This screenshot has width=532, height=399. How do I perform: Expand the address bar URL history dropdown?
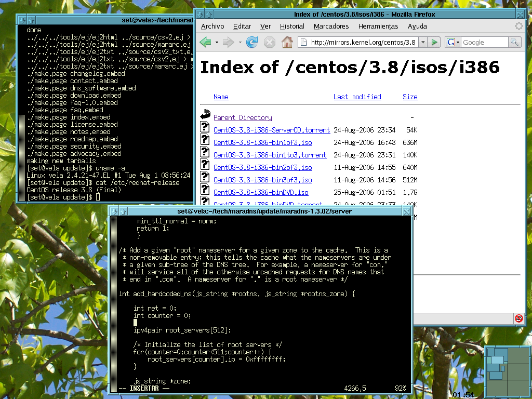point(423,42)
